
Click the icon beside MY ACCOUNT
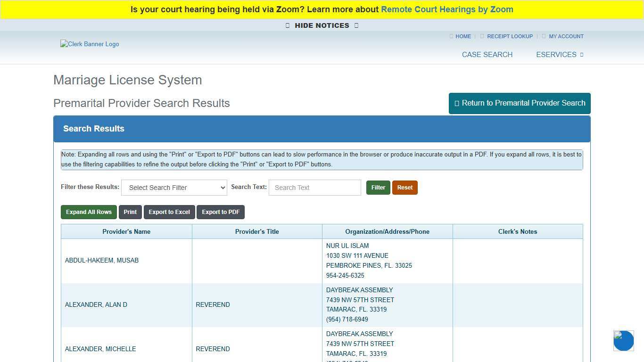pyautogui.click(x=543, y=36)
